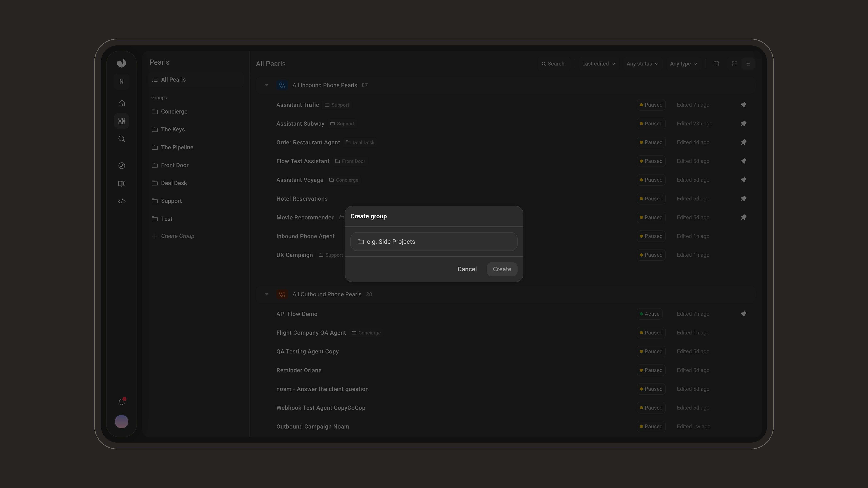
Task: Click Deal Desk tag on Order Restaurant Agent
Action: (x=360, y=143)
